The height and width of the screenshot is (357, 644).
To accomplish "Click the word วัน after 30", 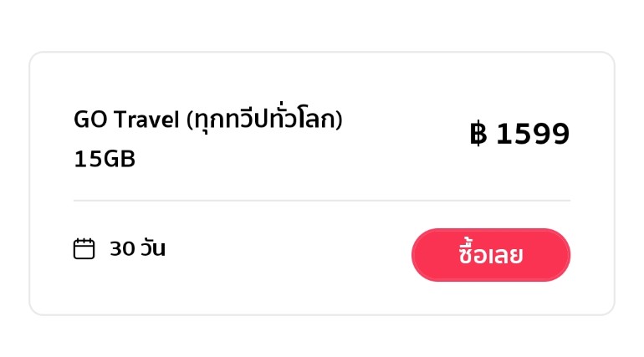I will coord(153,247).
